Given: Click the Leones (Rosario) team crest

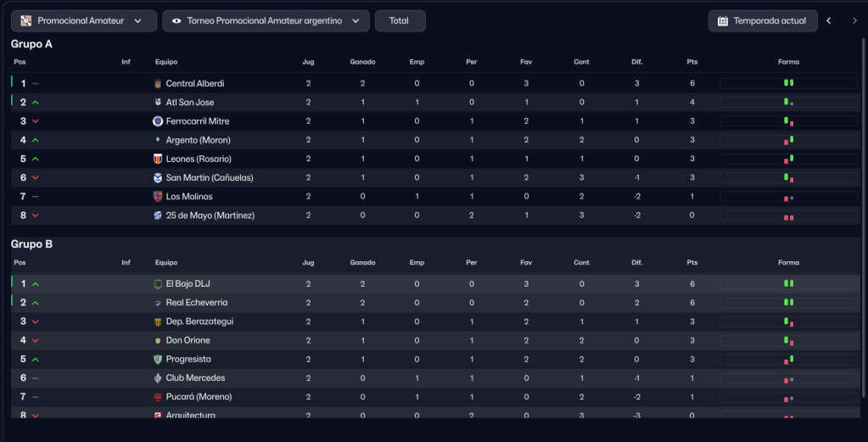Looking at the screenshot, I should coord(157,159).
